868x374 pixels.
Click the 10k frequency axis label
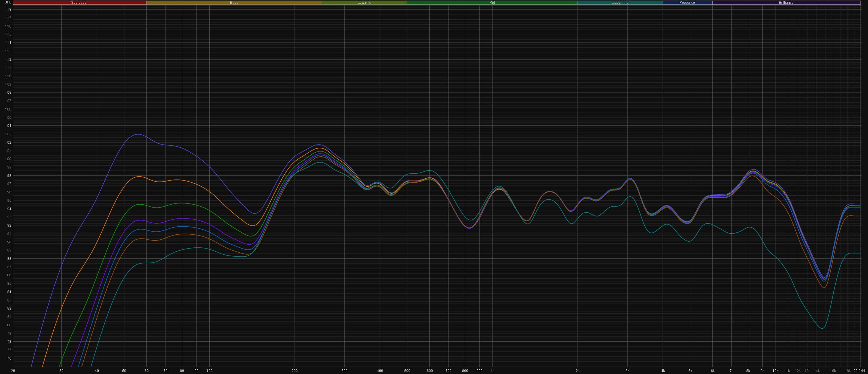coord(775,371)
